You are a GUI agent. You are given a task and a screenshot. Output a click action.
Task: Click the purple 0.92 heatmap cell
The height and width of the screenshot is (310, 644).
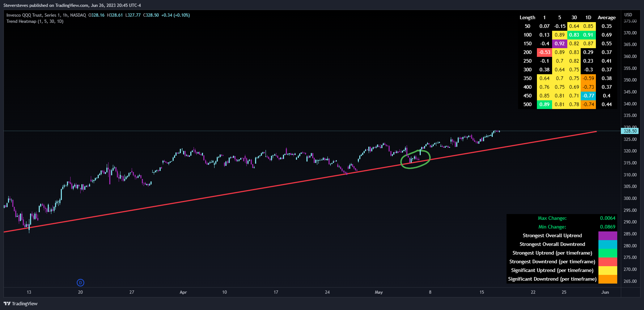pos(560,43)
